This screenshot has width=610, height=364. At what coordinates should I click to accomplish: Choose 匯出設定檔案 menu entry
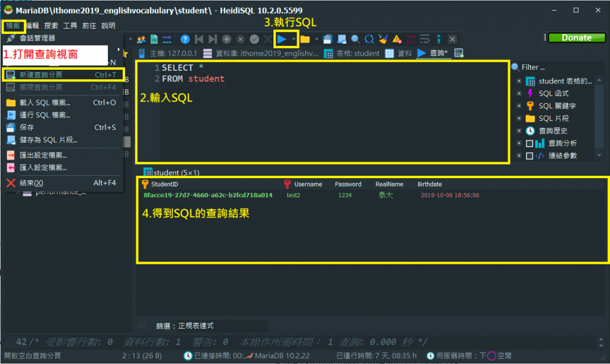(x=63, y=155)
